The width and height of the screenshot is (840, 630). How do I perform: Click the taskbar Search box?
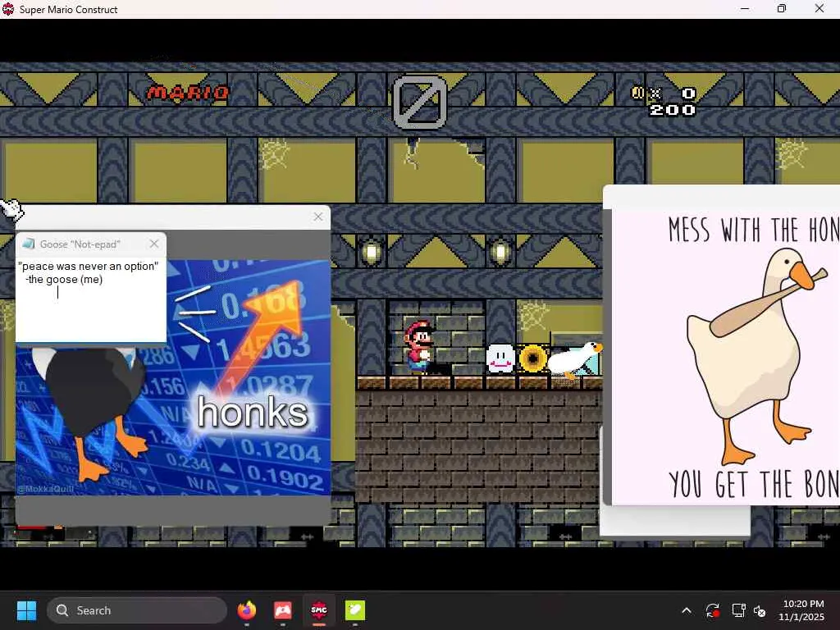[137, 610]
